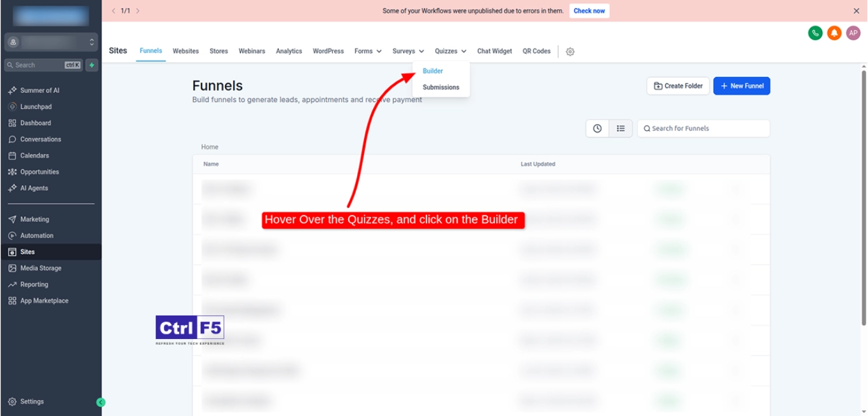Switch to the recent clock view
Image resolution: width=868 pixels, height=416 pixels.
click(597, 128)
